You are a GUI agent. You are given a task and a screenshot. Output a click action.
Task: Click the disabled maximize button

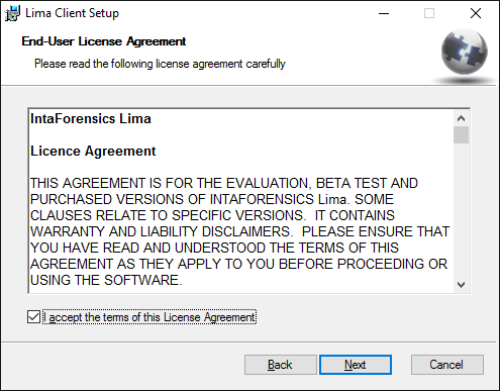429,13
